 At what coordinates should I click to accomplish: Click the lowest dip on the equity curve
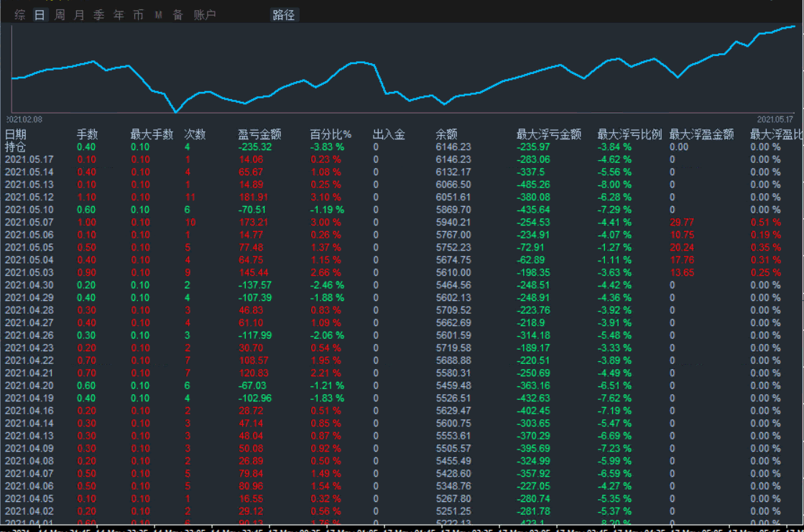point(175,111)
